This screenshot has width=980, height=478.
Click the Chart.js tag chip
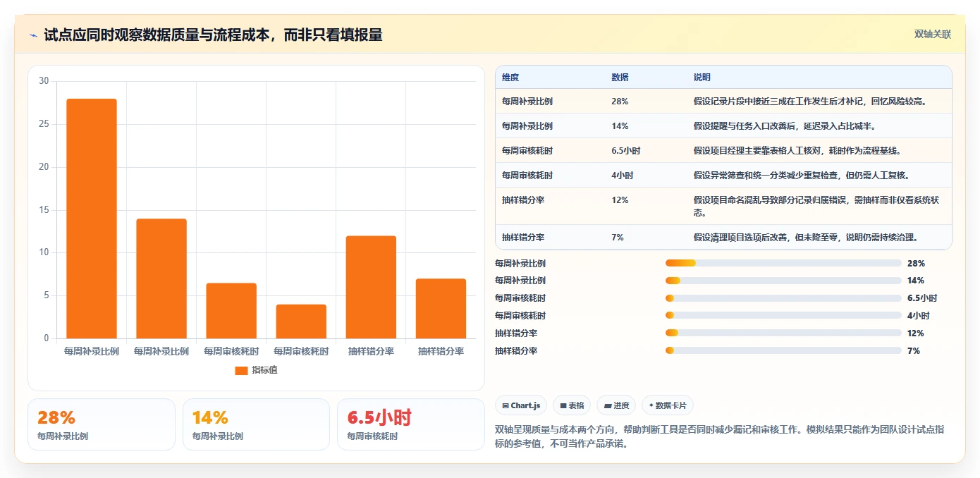tap(521, 405)
